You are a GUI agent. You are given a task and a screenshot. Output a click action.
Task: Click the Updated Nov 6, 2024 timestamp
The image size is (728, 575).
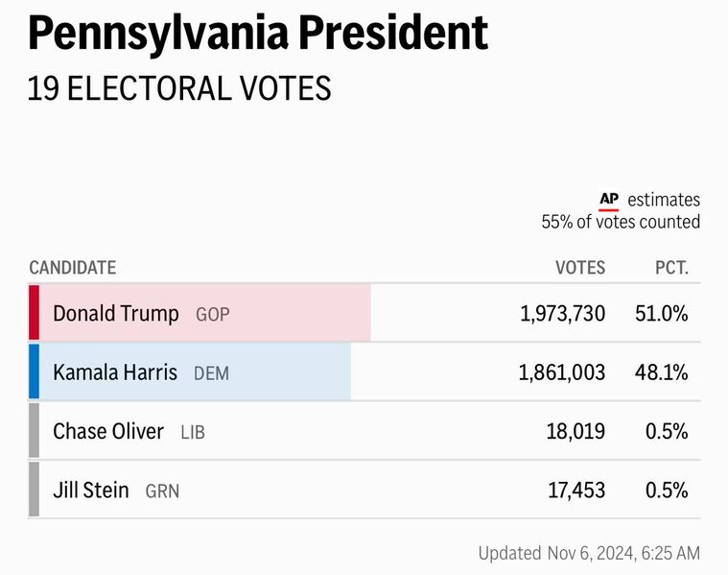point(589,553)
